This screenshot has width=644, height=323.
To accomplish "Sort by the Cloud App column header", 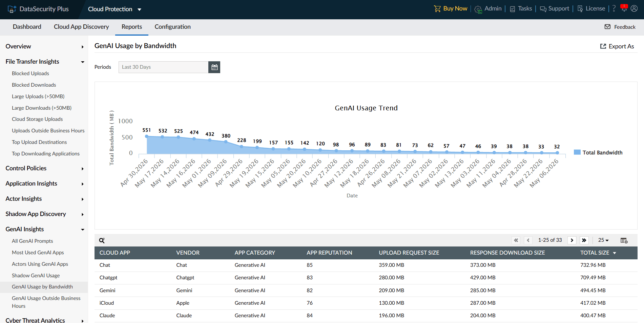I will [115, 253].
